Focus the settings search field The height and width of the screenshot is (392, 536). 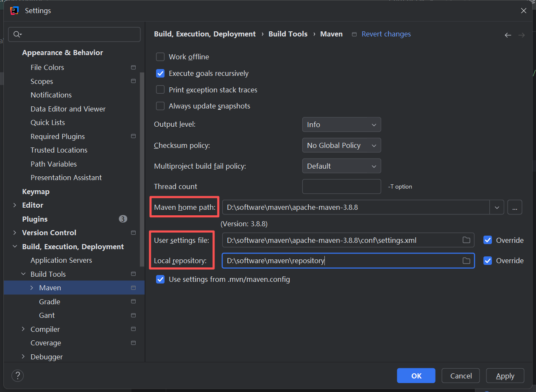[x=74, y=34]
